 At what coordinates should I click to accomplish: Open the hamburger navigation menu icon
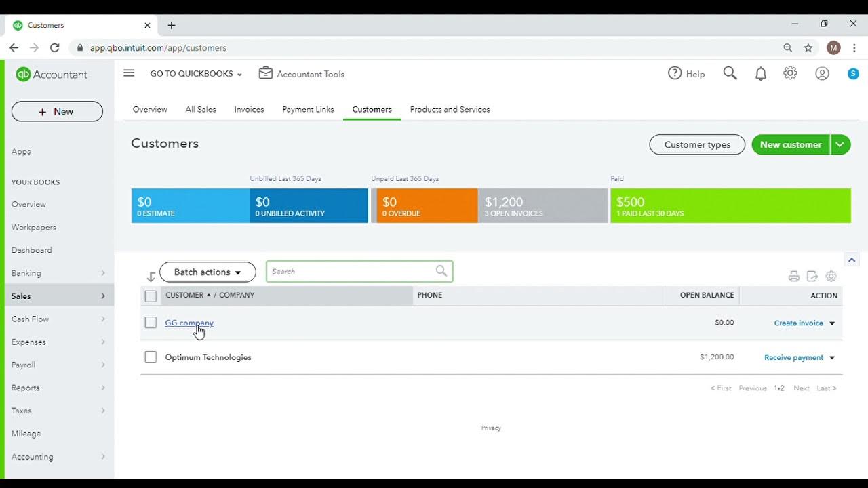129,73
